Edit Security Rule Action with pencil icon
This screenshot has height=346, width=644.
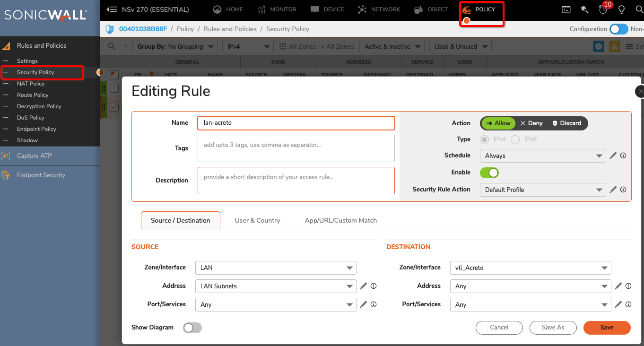(613, 190)
